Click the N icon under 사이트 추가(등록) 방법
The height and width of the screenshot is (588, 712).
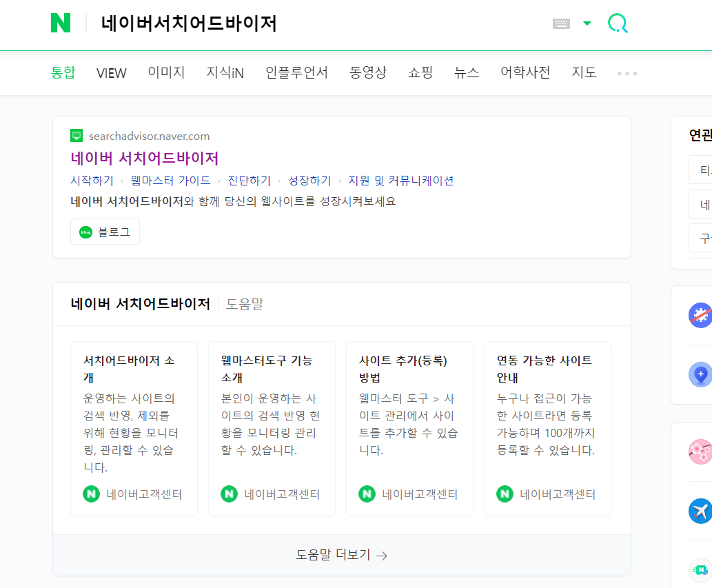point(367,494)
